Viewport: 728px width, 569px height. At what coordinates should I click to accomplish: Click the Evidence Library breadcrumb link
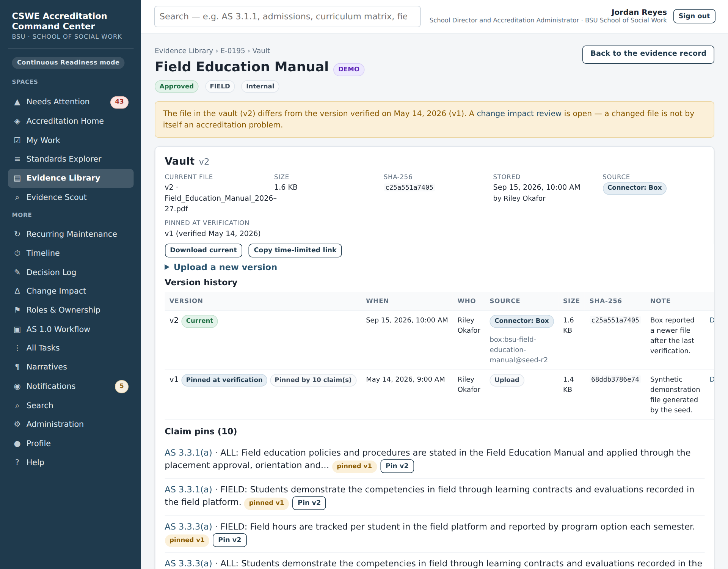coord(184,51)
